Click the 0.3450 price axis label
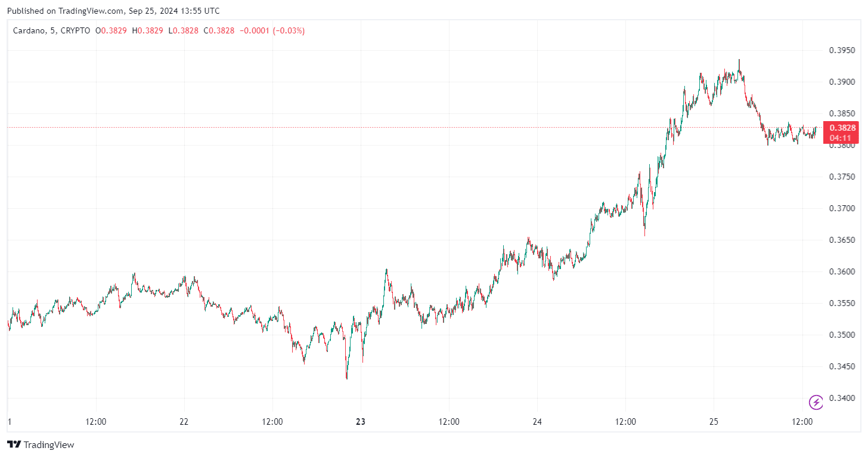The image size is (868, 457). point(842,367)
